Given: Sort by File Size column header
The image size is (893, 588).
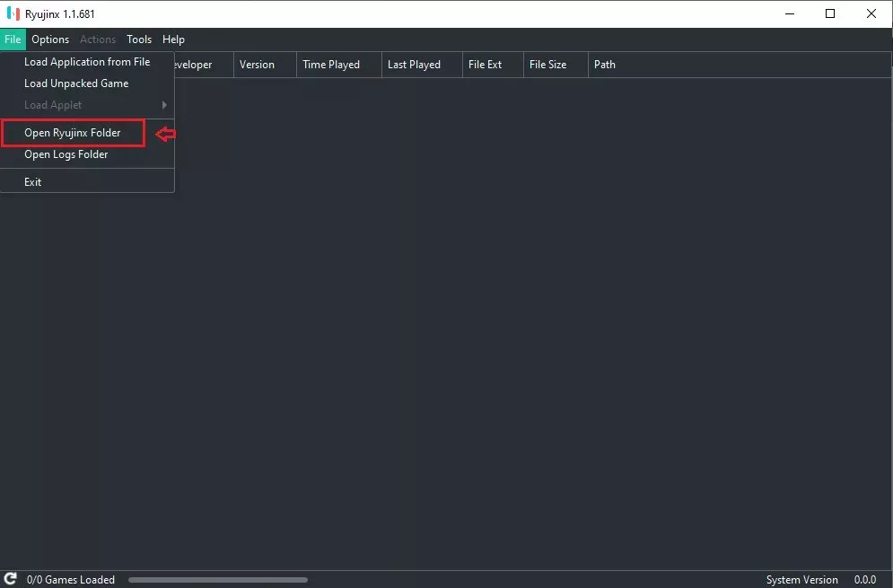Looking at the screenshot, I should (x=556, y=65).
